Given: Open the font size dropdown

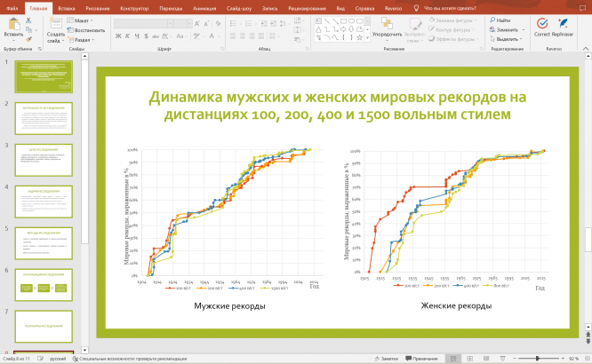Looking at the screenshot, I should click(189, 24).
